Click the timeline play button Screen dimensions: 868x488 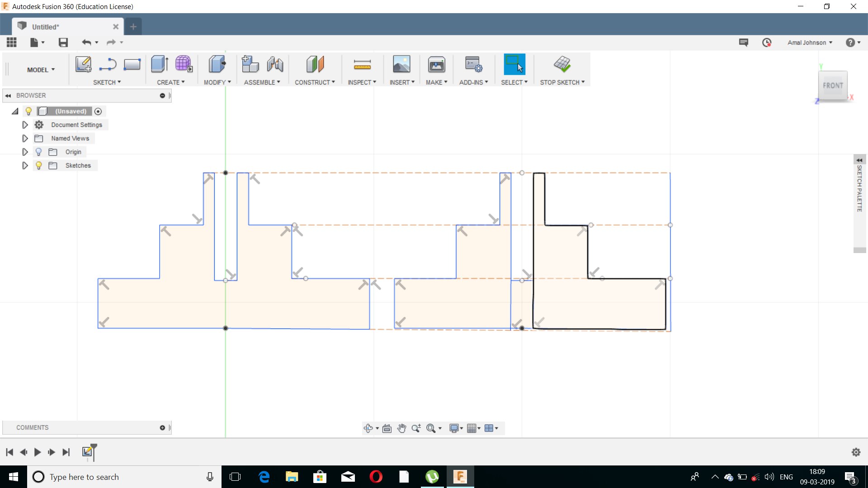(x=38, y=452)
